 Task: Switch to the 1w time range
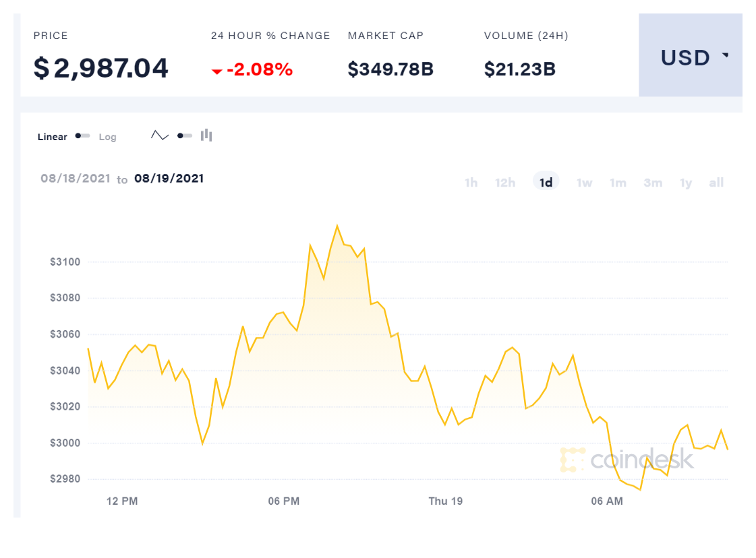(x=584, y=183)
